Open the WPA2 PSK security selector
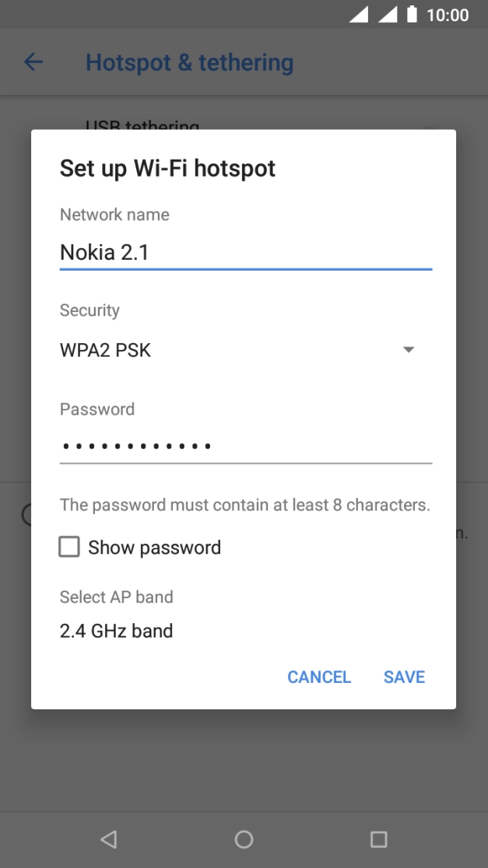Viewport: 488px width, 868px height. click(106, 350)
